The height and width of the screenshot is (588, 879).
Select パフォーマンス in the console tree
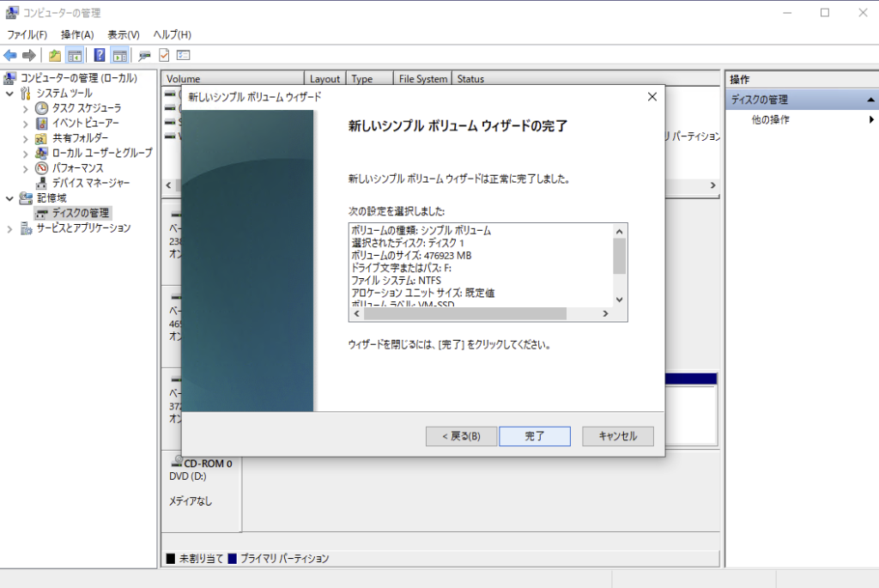click(x=77, y=168)
